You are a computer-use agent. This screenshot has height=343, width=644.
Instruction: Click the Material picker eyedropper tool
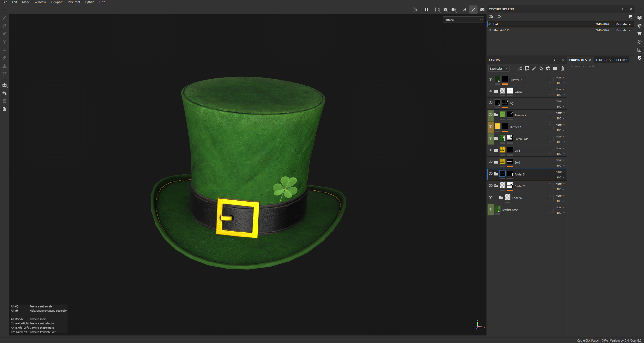(x=5, y=74)
